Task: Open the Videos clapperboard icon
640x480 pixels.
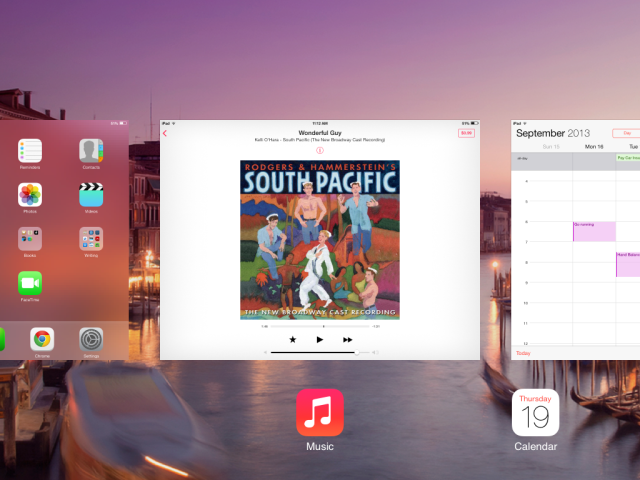Action: (x=91, y=195)
